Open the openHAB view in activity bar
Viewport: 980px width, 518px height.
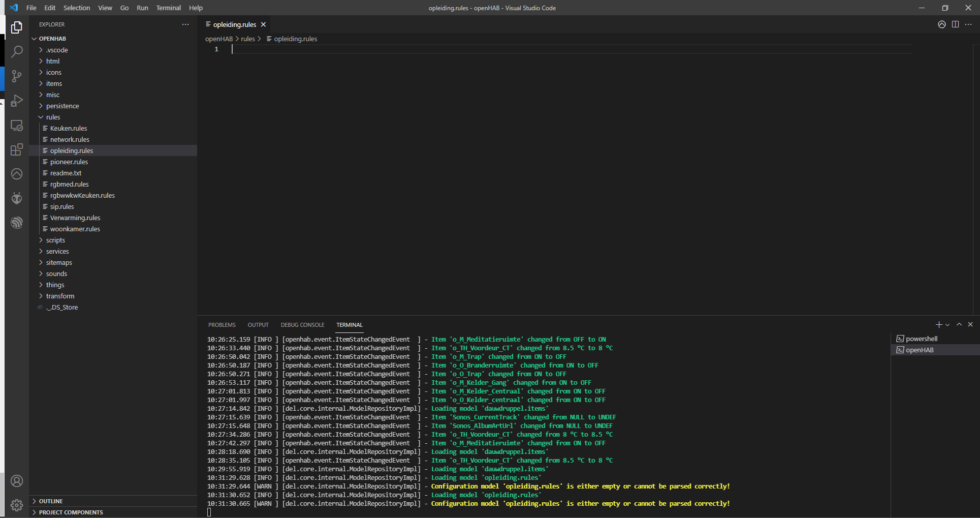click(x=17, y=174)
